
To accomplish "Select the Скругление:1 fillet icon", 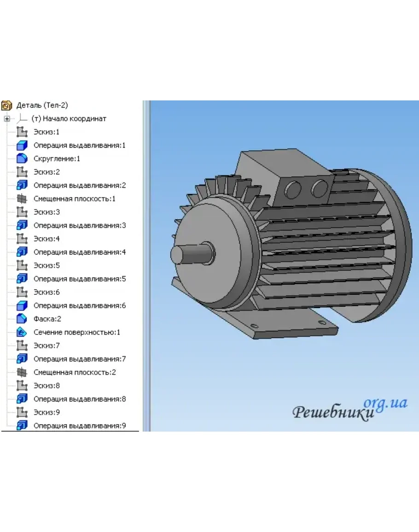I will (22, 159).
